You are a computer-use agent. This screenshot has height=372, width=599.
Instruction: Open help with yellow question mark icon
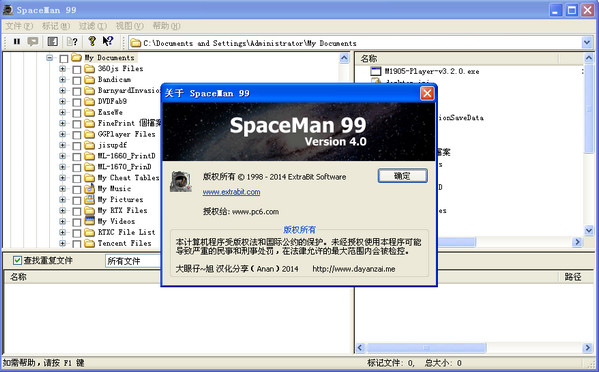pos(92,41)
